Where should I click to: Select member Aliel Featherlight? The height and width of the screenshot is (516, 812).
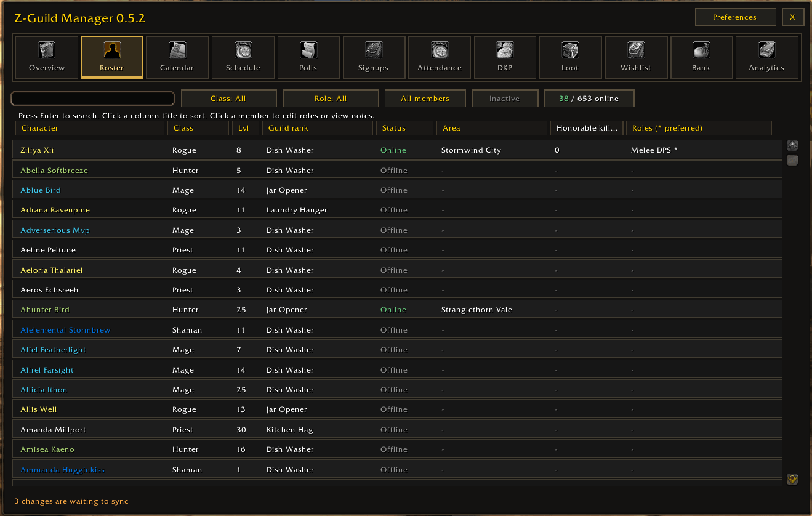(397, 350)
